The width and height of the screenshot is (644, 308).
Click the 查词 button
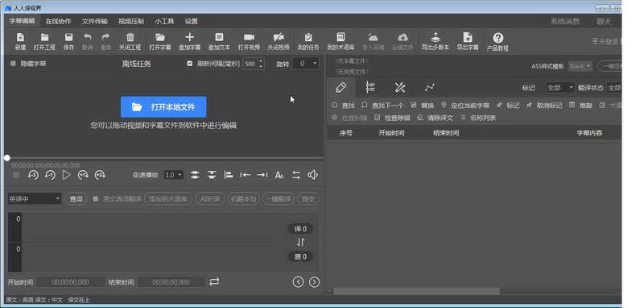click(x=76, y=199)
